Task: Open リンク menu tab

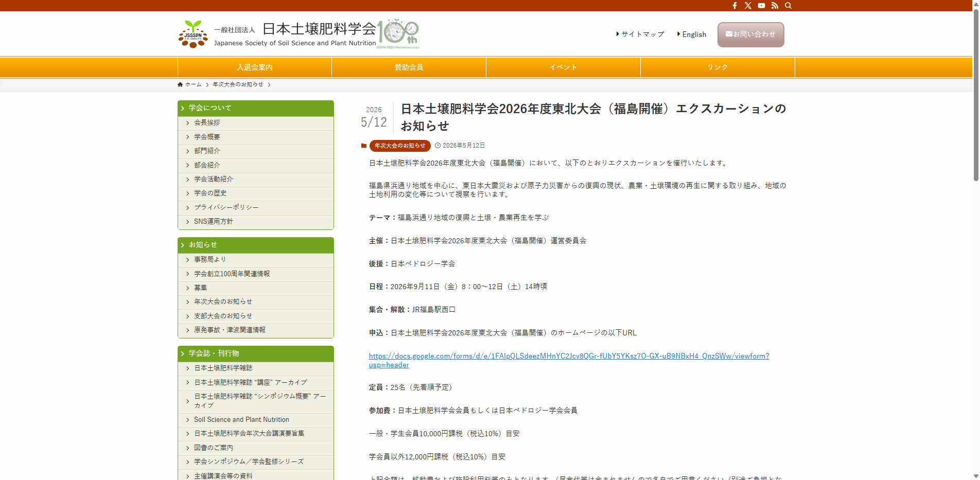Action: tap(718, 67)
